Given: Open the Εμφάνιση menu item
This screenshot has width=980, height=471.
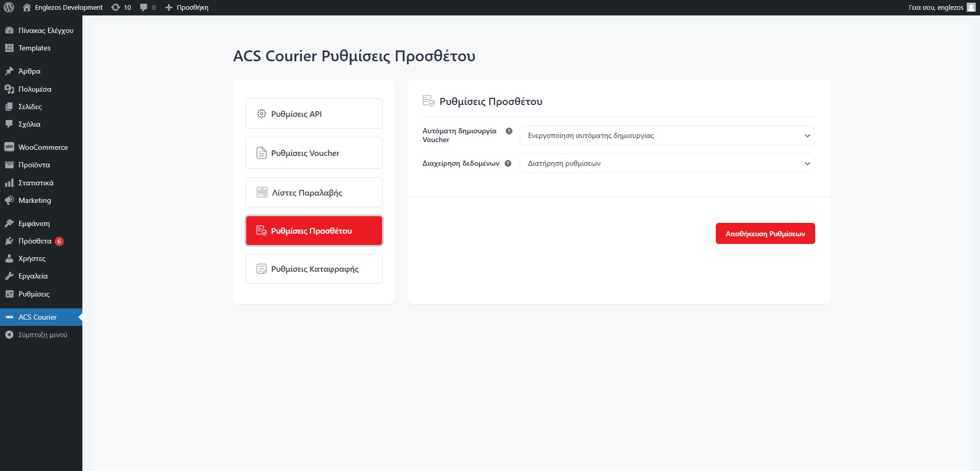Looking at the screenshot, I should pos(41,223).
